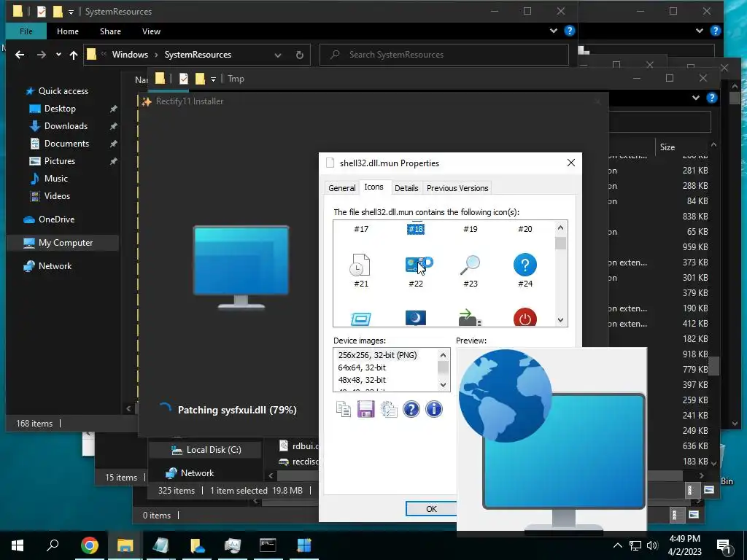Open the File menu in SystemResources
The width and height of the screenshot is (747, 560).
coord(26,31)
